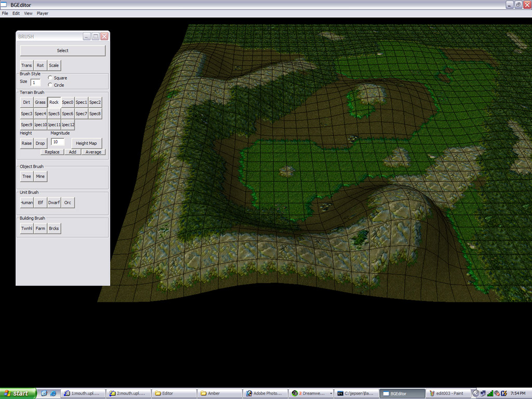Viewport: 532px width, 399px height.
Task: Open the File menu
Action: (5, 13)
